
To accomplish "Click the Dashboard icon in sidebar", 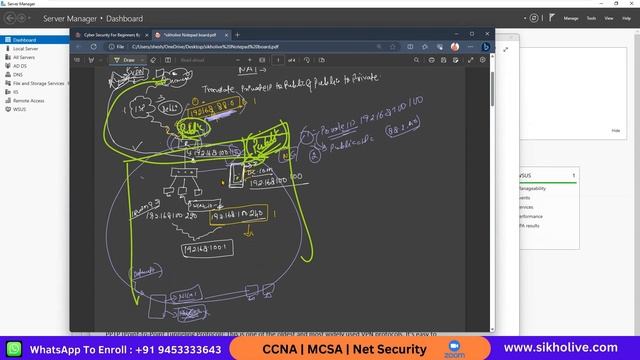I will tap(8, 40).
